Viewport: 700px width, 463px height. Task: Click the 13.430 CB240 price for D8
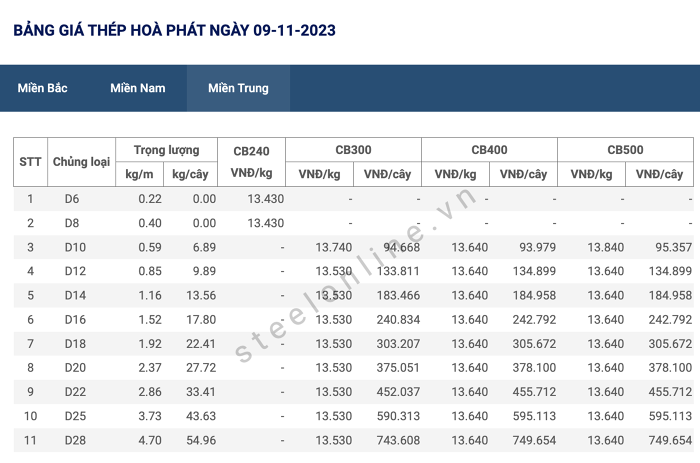(x=266, y=223)
